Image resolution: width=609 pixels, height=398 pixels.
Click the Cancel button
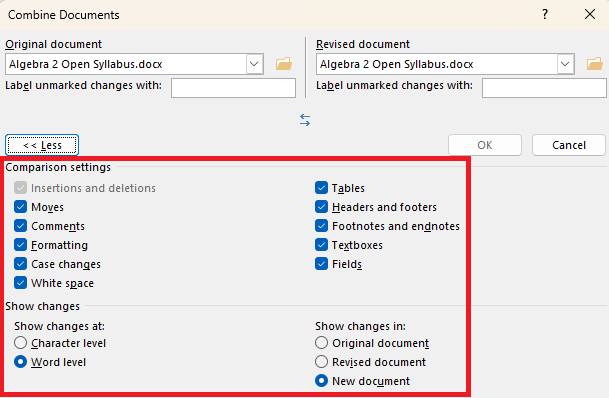(569, 145)
